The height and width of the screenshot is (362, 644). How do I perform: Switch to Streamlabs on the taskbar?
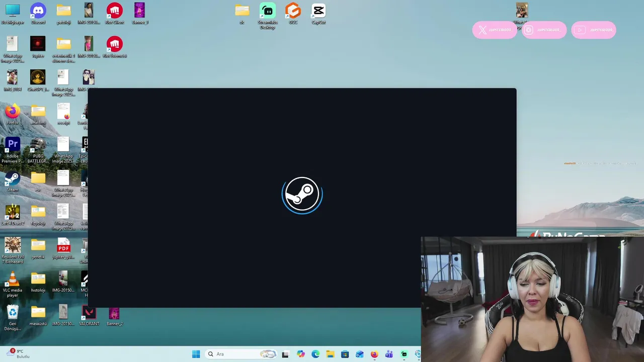coord(404,354)
